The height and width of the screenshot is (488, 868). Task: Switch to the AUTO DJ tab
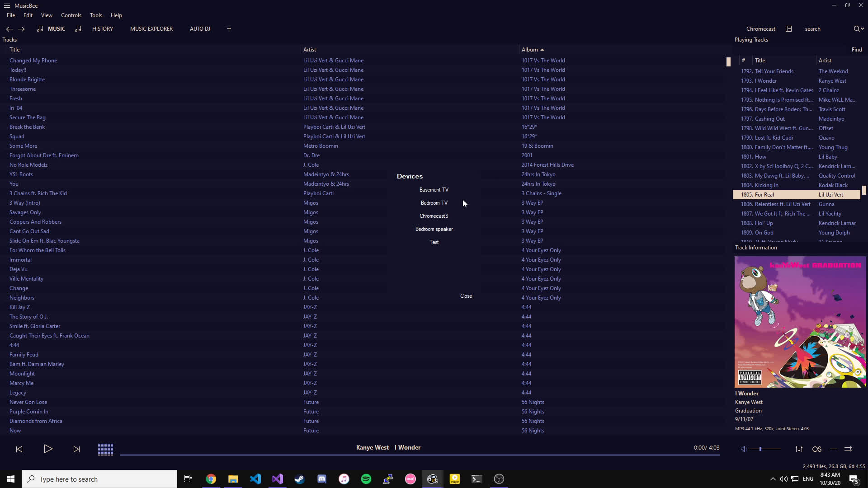pos(200,29)
